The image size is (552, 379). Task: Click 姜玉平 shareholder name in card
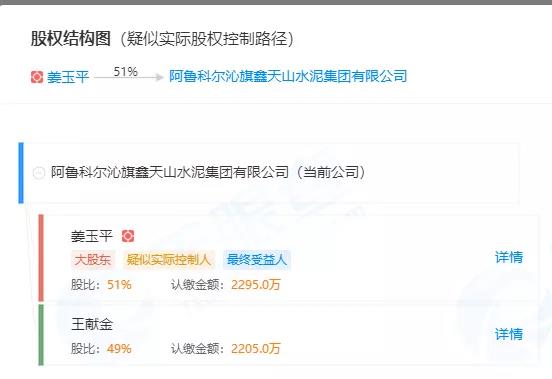click(x=92, y=236)
